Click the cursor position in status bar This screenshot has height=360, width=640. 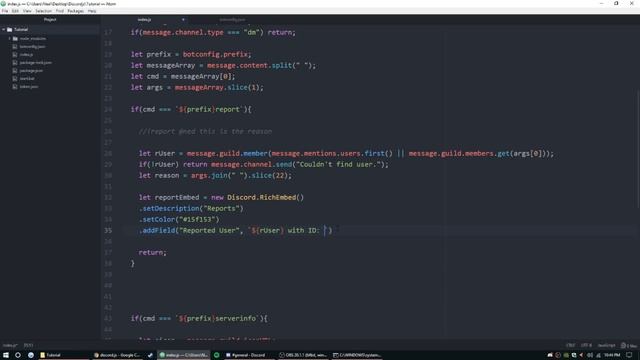click(28, 345)
